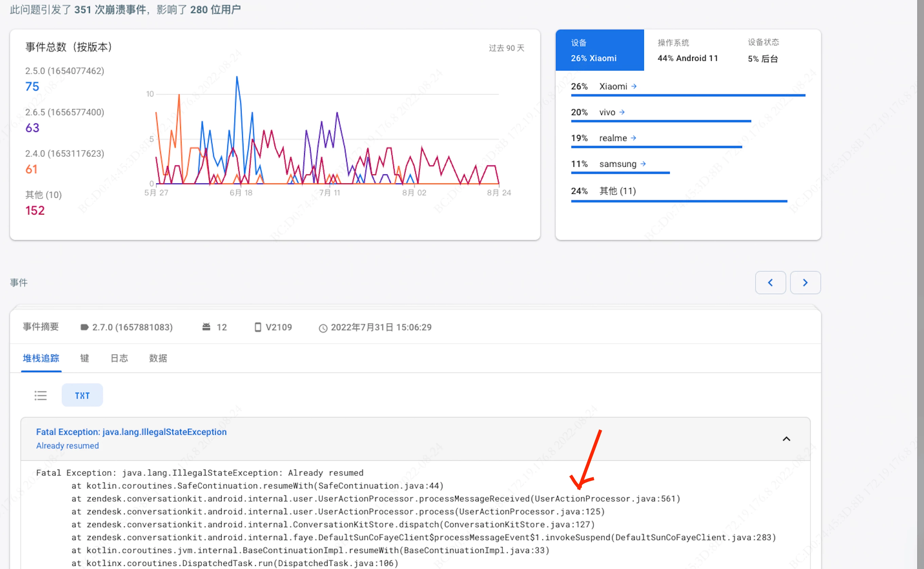The height and width of the screenshot is (569, 924).
Task: Open the 操作系统 Android 11 breakdown tab
Action: (x=688, y=51)
